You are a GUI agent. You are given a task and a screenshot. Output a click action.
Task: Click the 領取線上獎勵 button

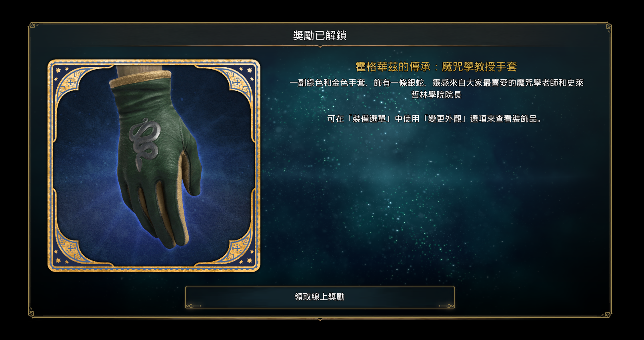pyautogui.click(x=320, y=297)
